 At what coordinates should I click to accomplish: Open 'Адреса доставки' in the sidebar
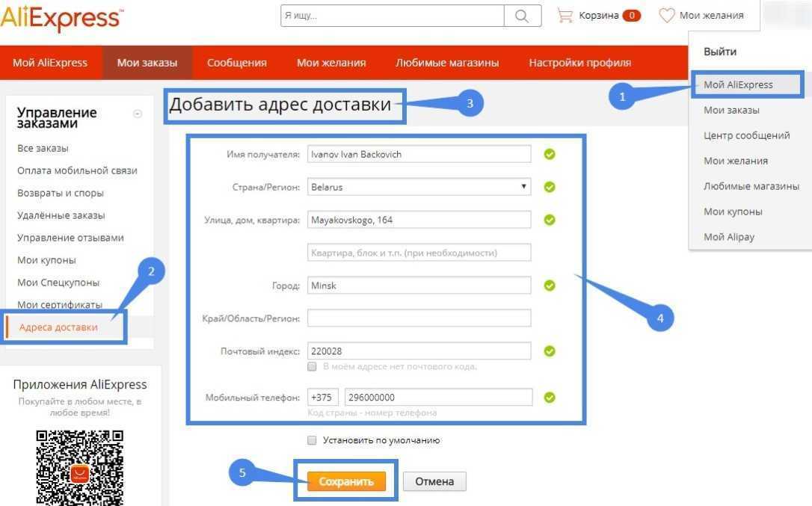click(x=58, y=327)
